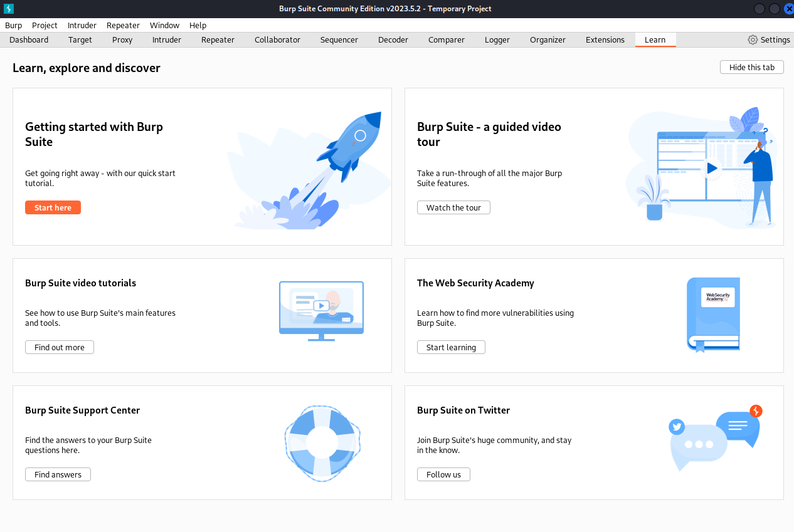This screenshot has width=794, height=532.
Task: Open the Sequencer tab
Action: pyautogui.click(x=339, y=39)
